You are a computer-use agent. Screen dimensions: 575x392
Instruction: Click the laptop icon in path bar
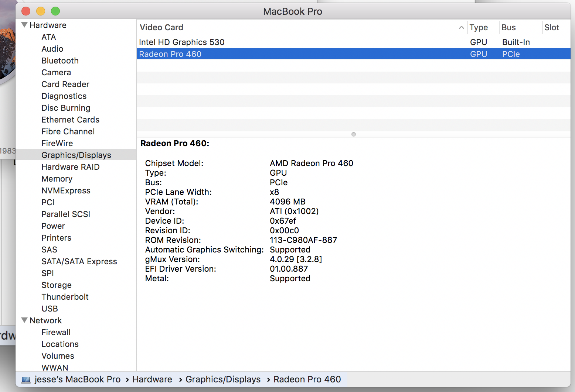[x=26, y=379]
